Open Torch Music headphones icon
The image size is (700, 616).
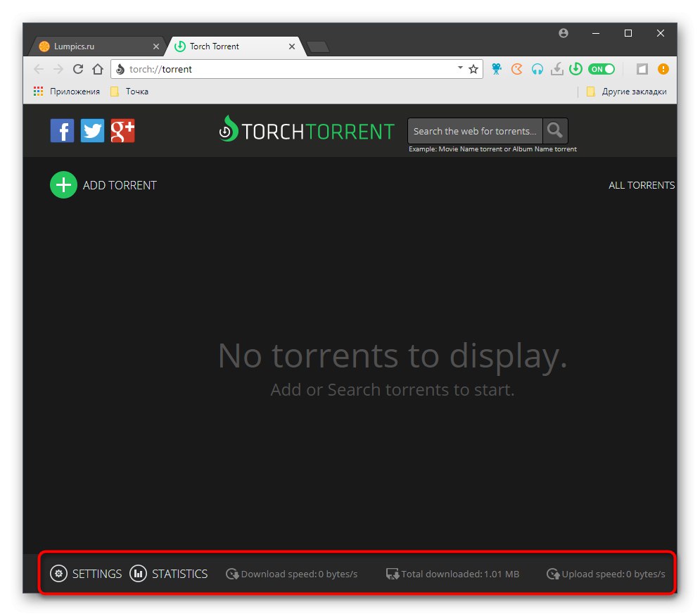tap(537, 68)
